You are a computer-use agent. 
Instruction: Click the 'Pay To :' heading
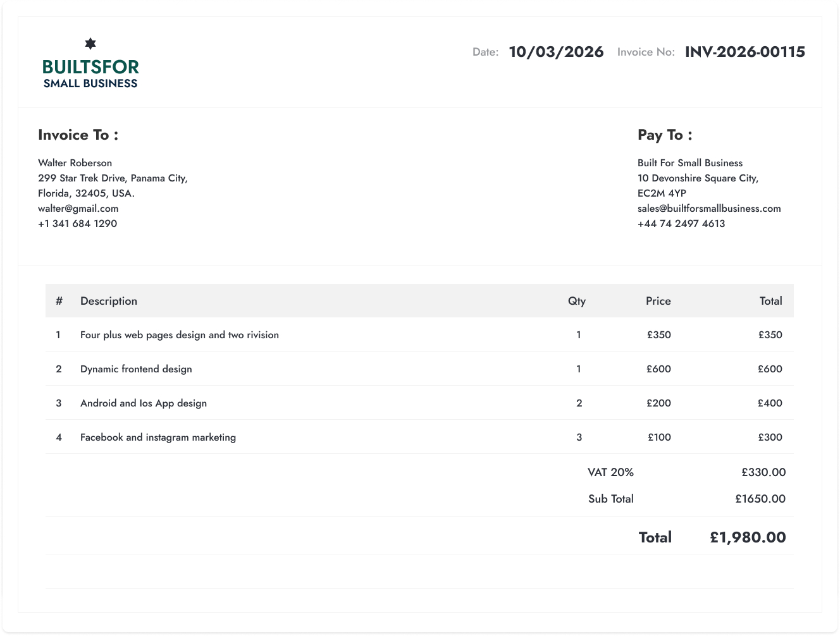665,135
